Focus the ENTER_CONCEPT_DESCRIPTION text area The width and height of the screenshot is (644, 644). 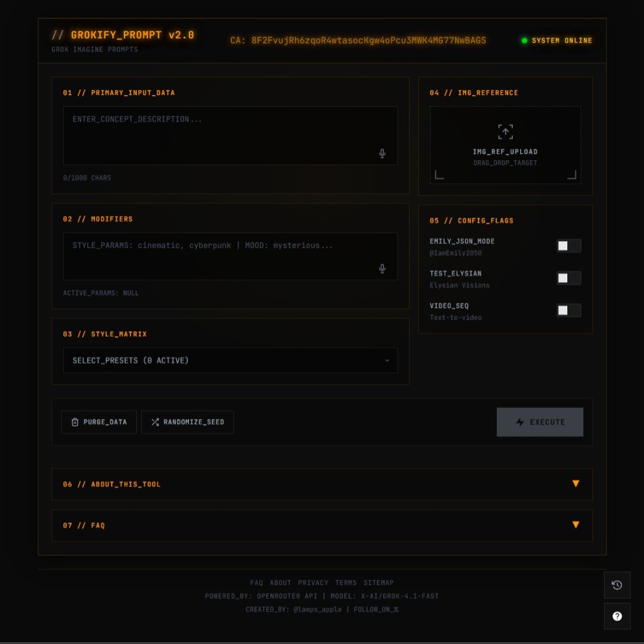click(231, 136)
